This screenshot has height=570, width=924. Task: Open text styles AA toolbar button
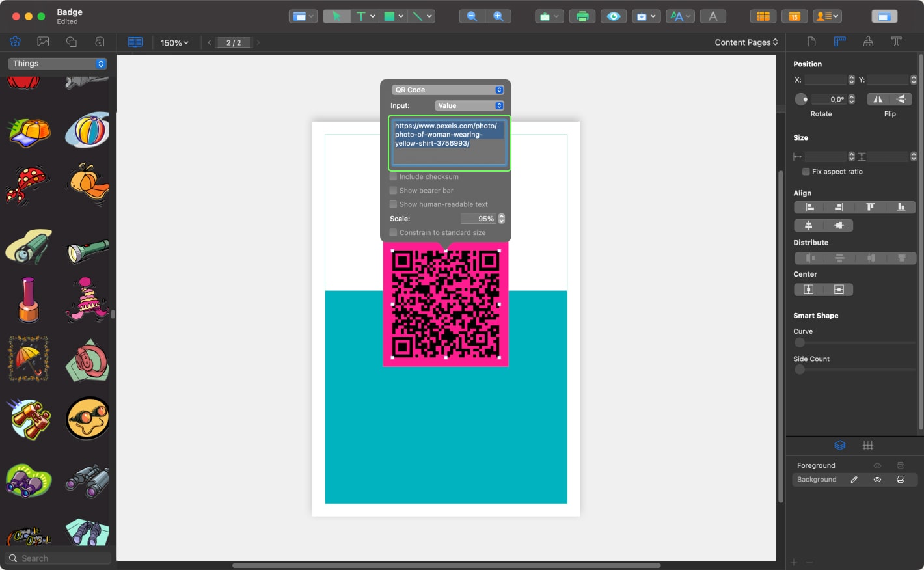681,16
